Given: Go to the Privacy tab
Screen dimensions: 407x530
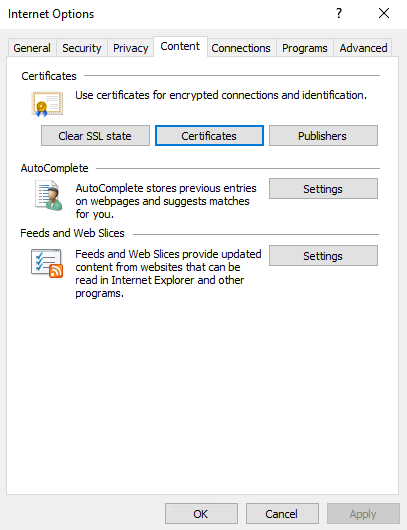Looking at the screenshot, I should (130, 48).
